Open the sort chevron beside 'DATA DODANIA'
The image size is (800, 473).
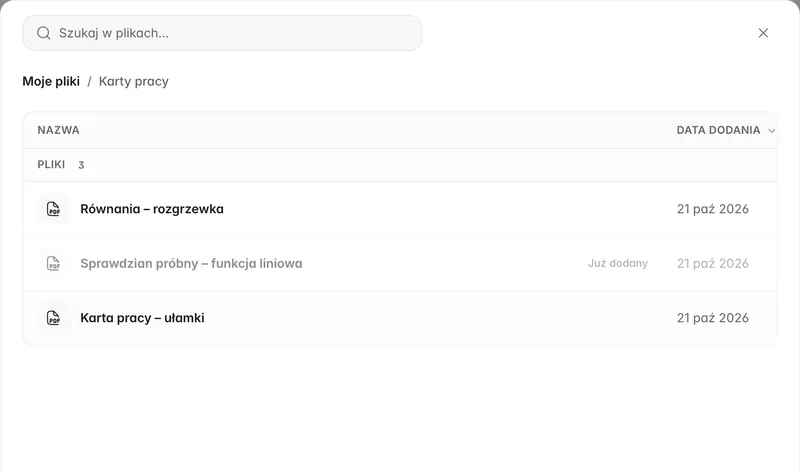click(771, 131)
